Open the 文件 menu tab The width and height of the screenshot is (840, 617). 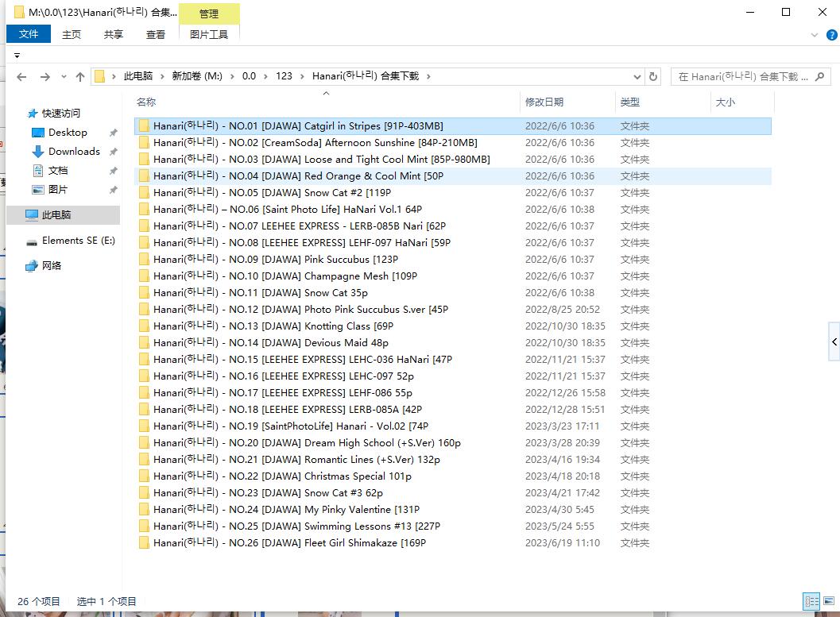(29, 34)
